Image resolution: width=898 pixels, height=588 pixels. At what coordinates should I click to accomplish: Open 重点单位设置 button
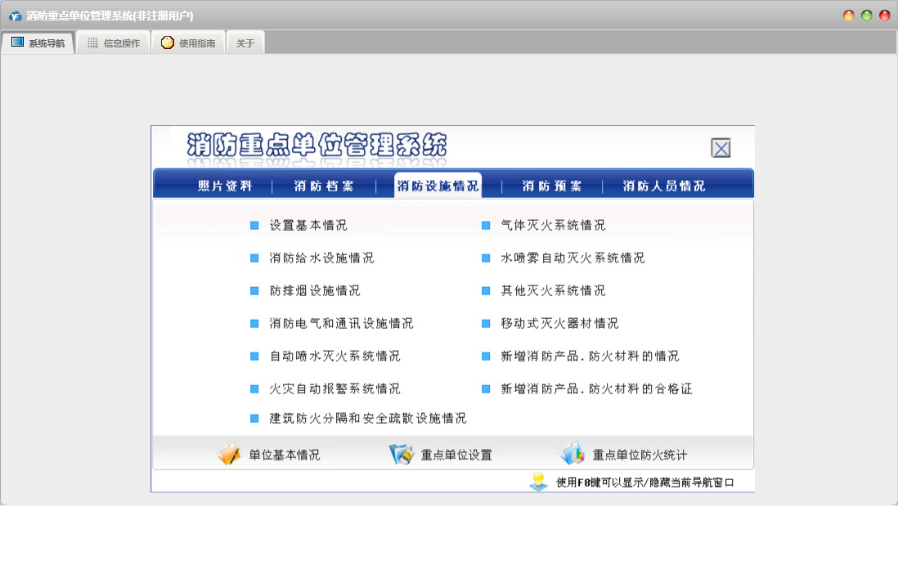pos(456,456)
